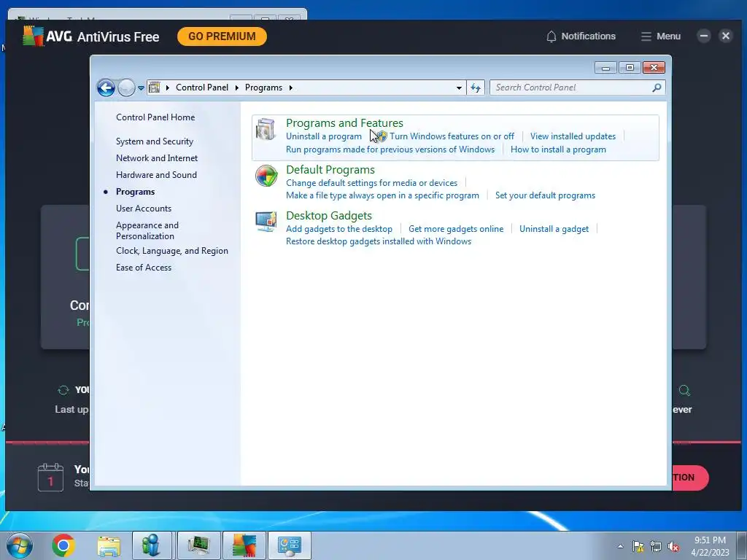Open Control Panel Home
747x560 pixels.
point(155,117)
